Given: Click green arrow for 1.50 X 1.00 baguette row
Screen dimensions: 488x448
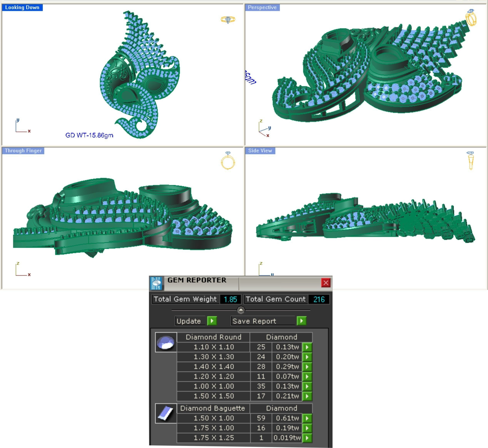Looking at the screenshot, I should (307, 418).
